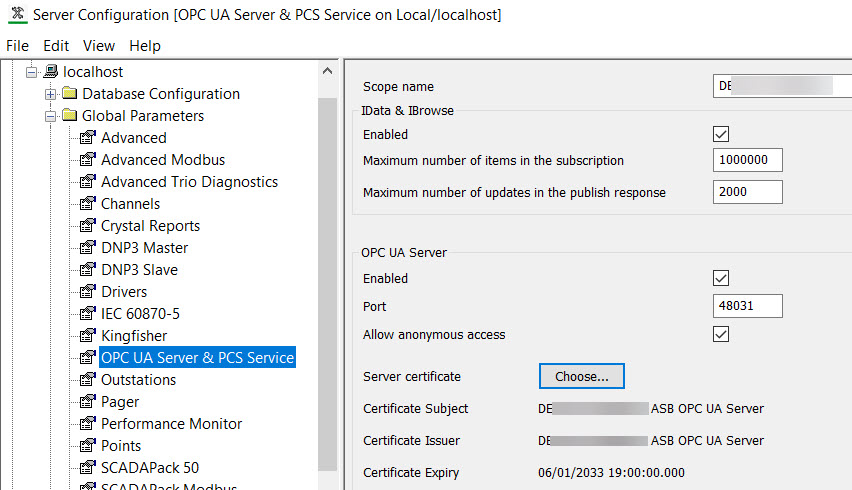The width and height of the screenshot is (852, 490).
Task: Select the Kingfisher tree item
Action: [x=134, y=336]
